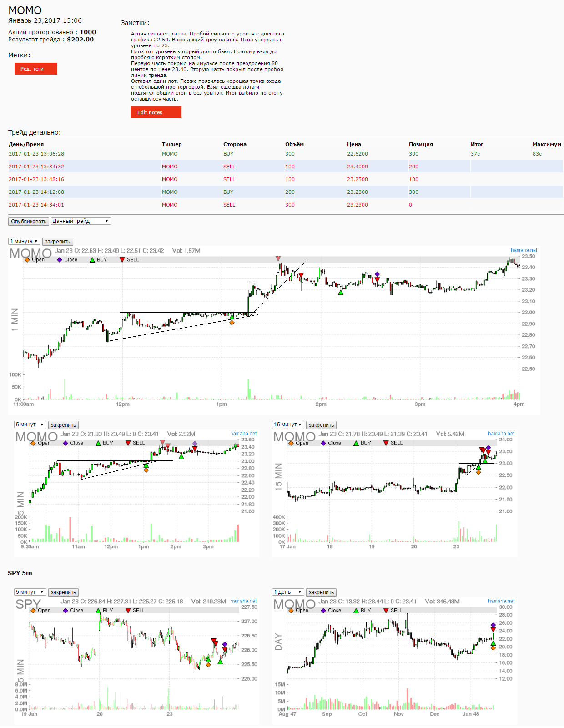Click the purple Close marker on the 1-minute chart candles

377,274
